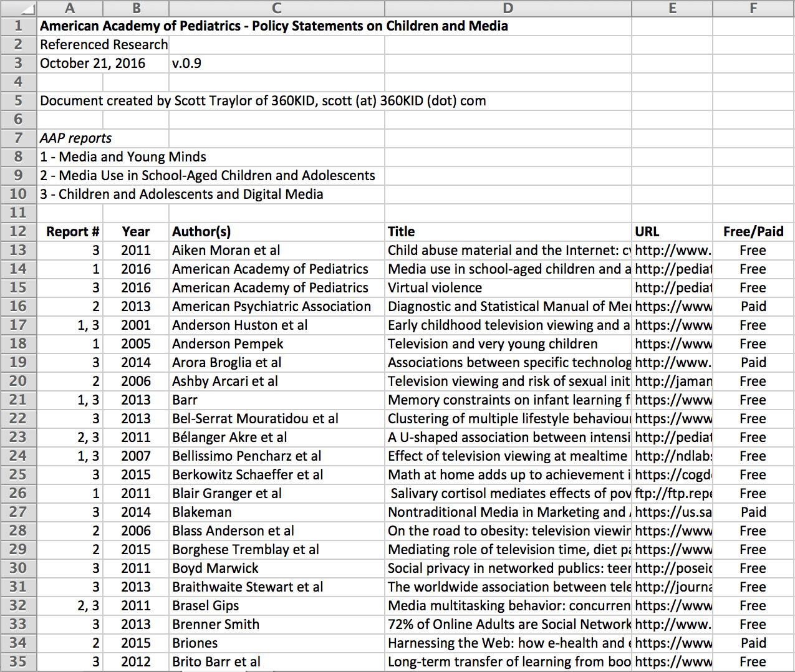Click 'Boyd Marwick' author cell

277,568
